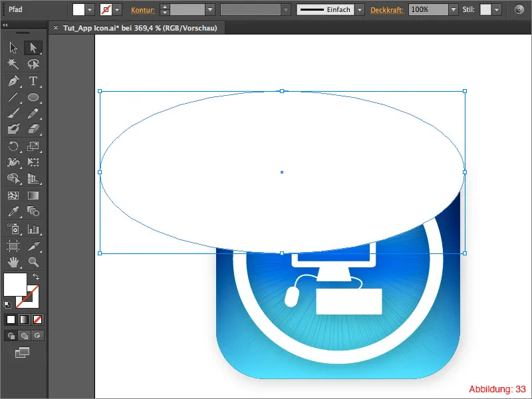Collapse the toolbox with double arrows
Image resolution: width=532 pixels, height=399 pixels.
[x=5, y=25]
